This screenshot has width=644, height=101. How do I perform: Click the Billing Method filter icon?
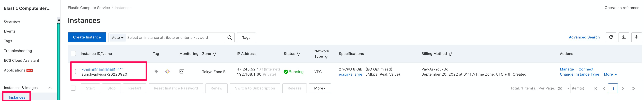450,54
